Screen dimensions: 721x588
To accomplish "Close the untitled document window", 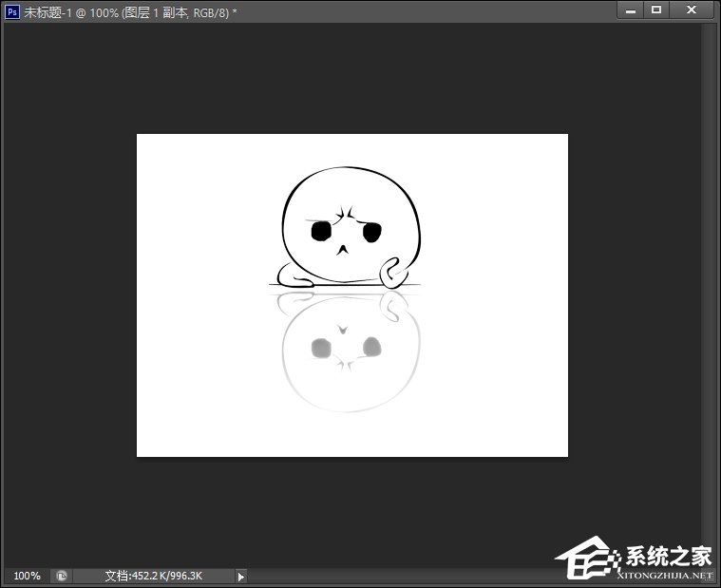I will tap(693, 9).
